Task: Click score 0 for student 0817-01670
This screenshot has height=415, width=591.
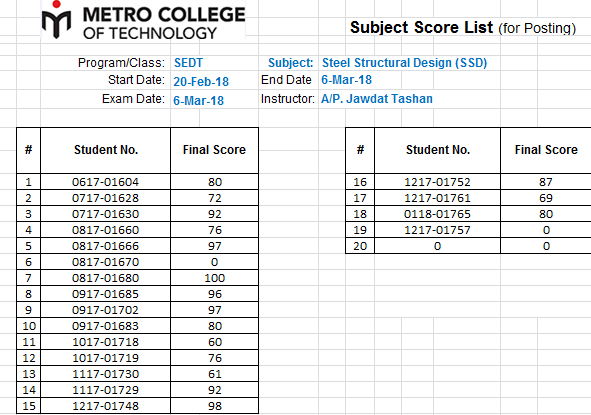Action: pyautogui.click(x=214, y=262)
